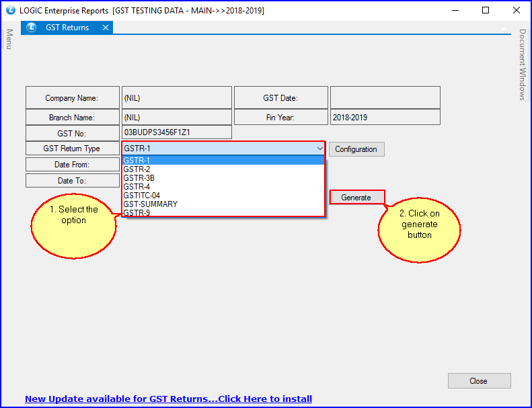Click the Fin Year: label
The image size is (532, 408).
(281, 118)
